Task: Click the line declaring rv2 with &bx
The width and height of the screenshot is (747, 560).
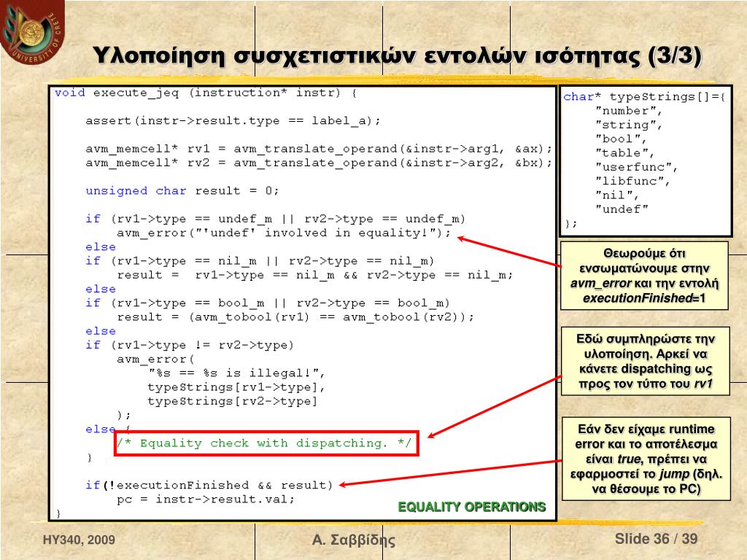Action: pyautogui.click(x=319, y=163)
